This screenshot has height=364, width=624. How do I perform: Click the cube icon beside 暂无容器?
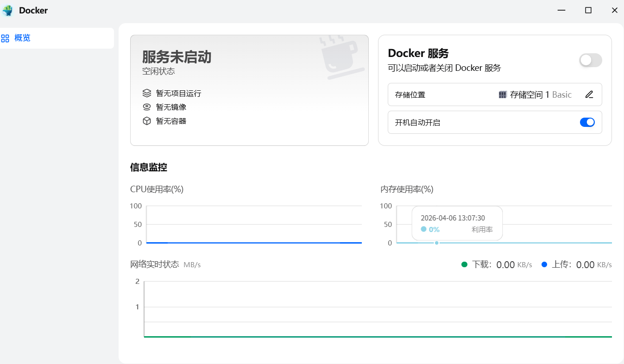pos(147,121)
